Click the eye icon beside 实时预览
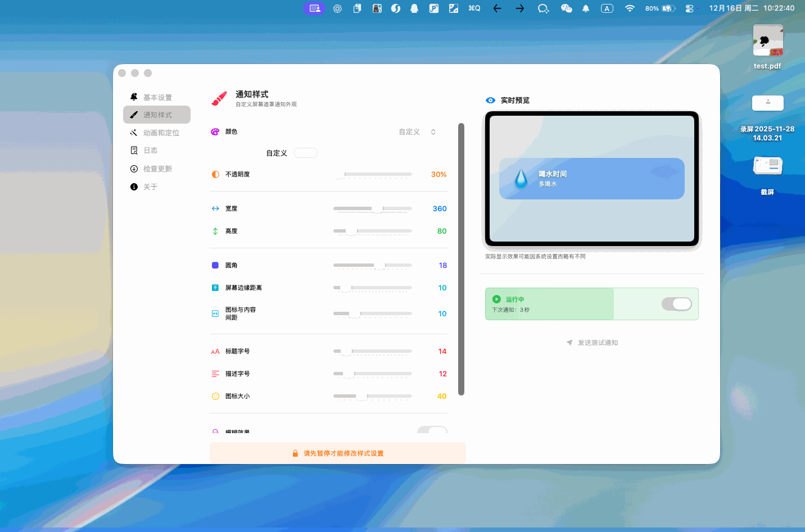 491,100
